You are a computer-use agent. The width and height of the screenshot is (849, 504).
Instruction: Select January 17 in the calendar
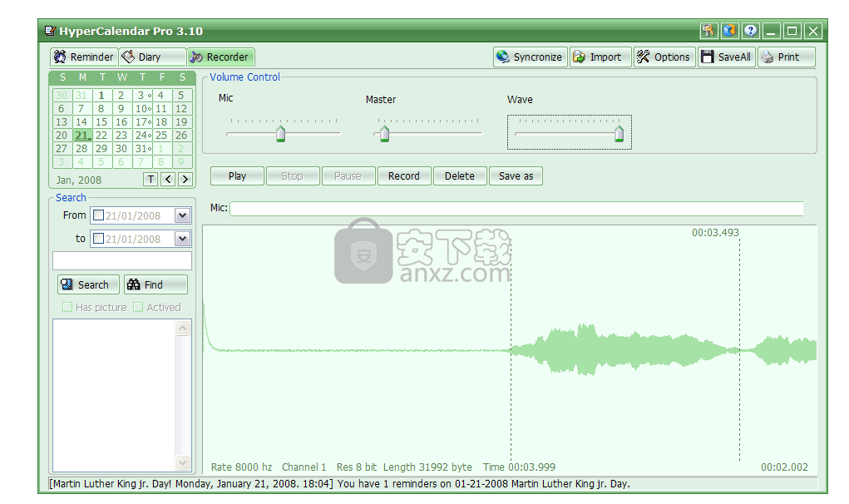coord(142,121)
